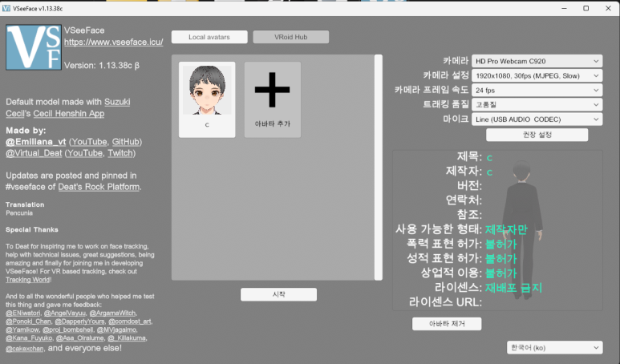Open language dropdown 한국어 (ko)
Screen dimensions: 620x364
tap(555, 348)
